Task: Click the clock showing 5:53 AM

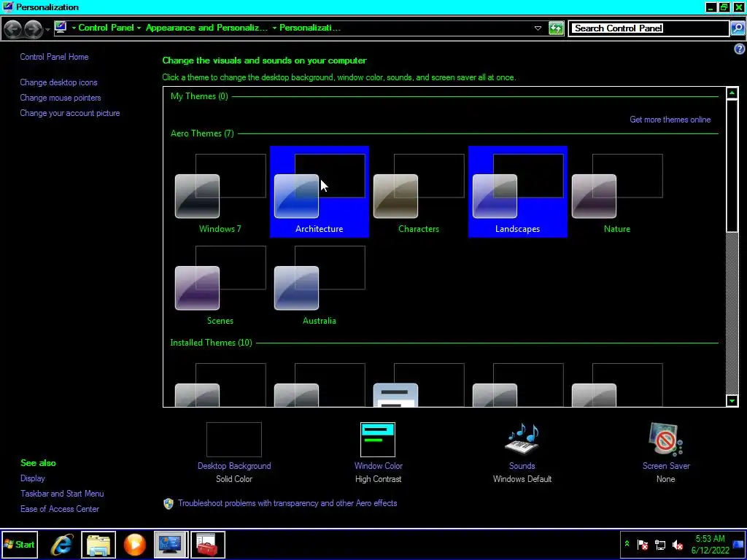Action: (711, 544)
